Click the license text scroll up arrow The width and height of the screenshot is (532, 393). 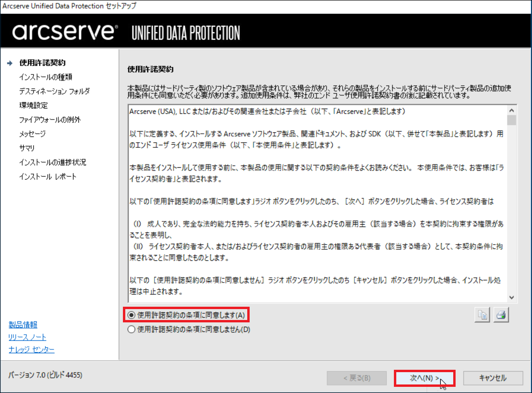tap(512, 110)
